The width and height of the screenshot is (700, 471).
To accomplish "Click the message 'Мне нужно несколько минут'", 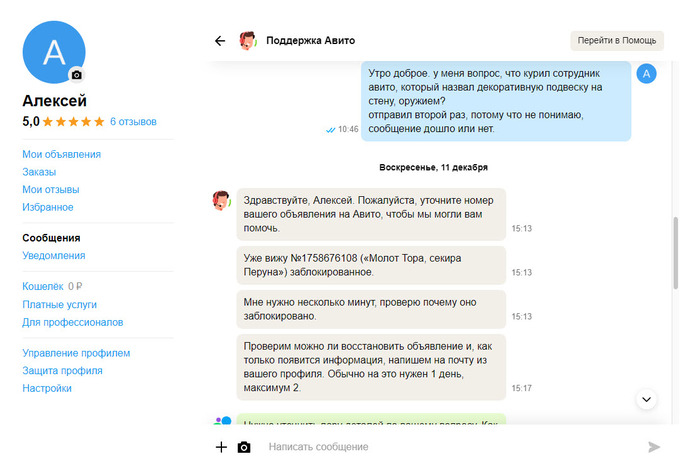I will pos(371,309).
